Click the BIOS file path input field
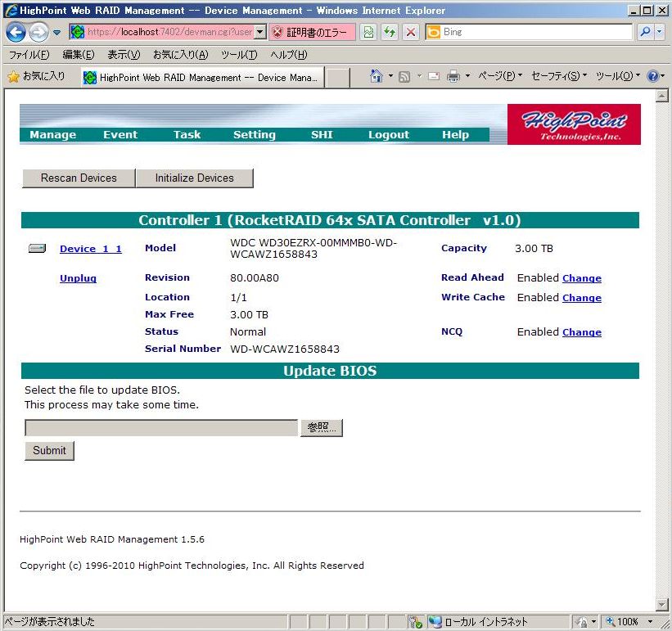 (161, 427)
